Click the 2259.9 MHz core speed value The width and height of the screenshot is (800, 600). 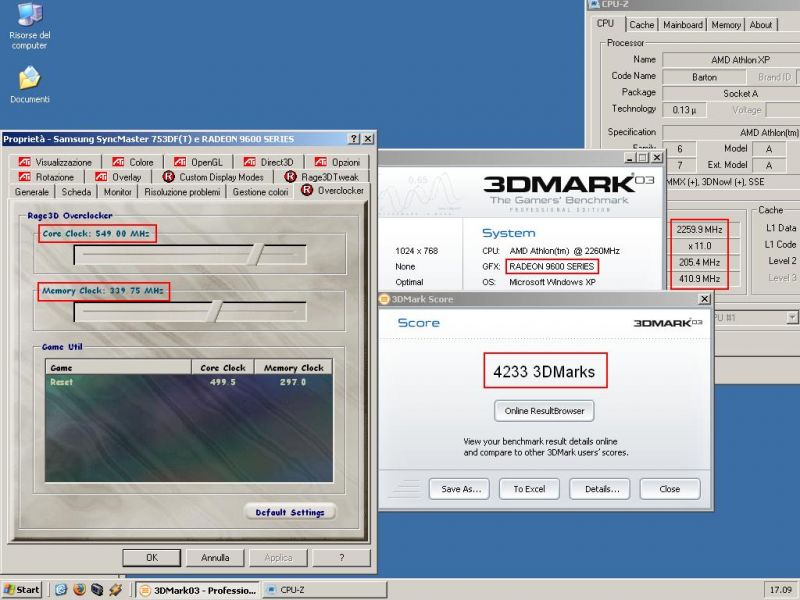(x=699, y=230)
